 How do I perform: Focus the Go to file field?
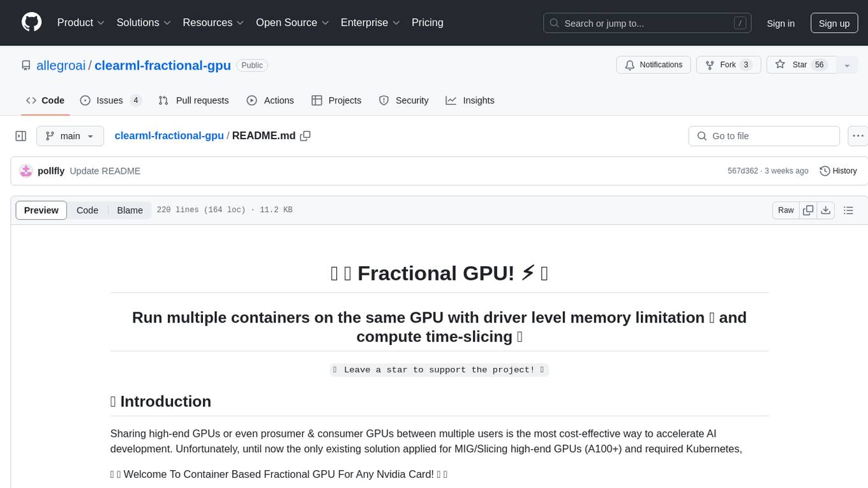(x=764, y=136)
